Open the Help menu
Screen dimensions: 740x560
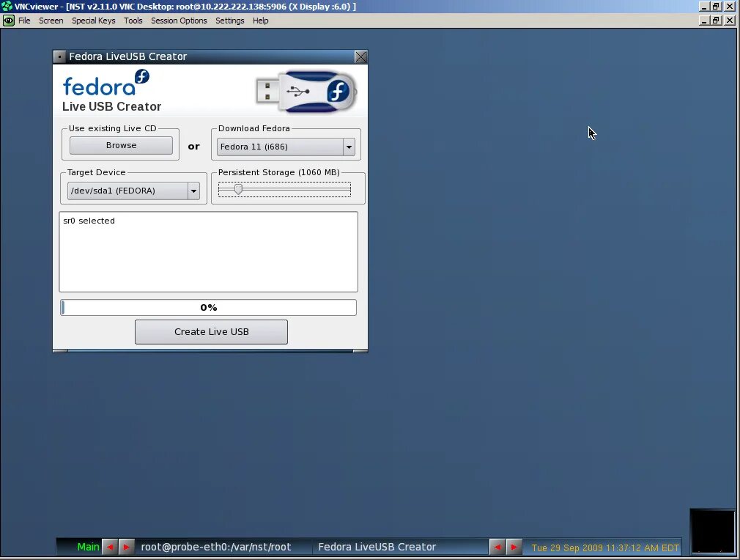(x=261, y=21)
